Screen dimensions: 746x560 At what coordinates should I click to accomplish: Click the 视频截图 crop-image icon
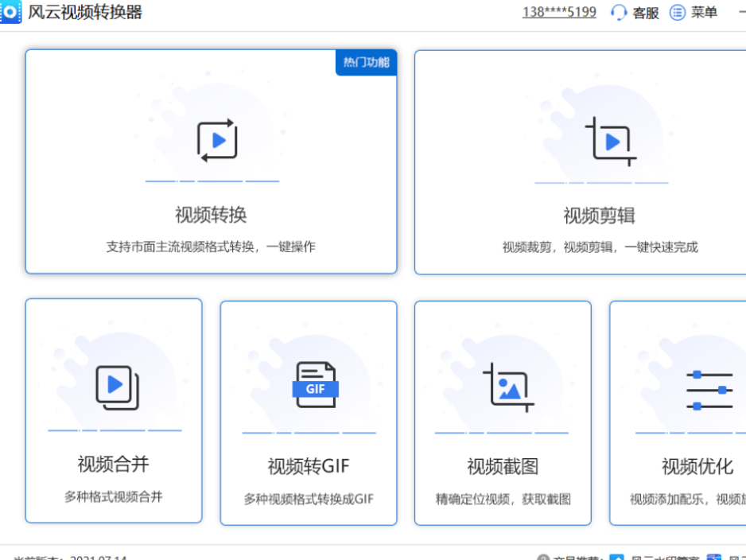click(508, 387)
